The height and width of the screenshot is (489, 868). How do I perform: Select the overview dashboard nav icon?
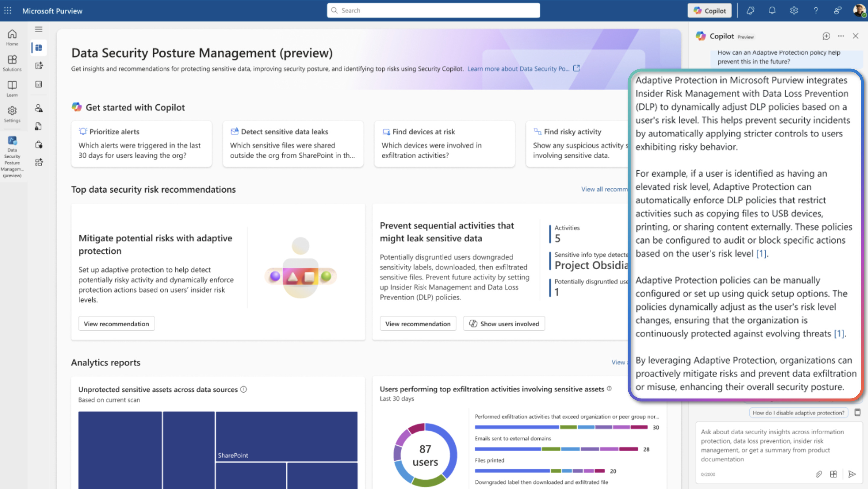click(39, 48)
